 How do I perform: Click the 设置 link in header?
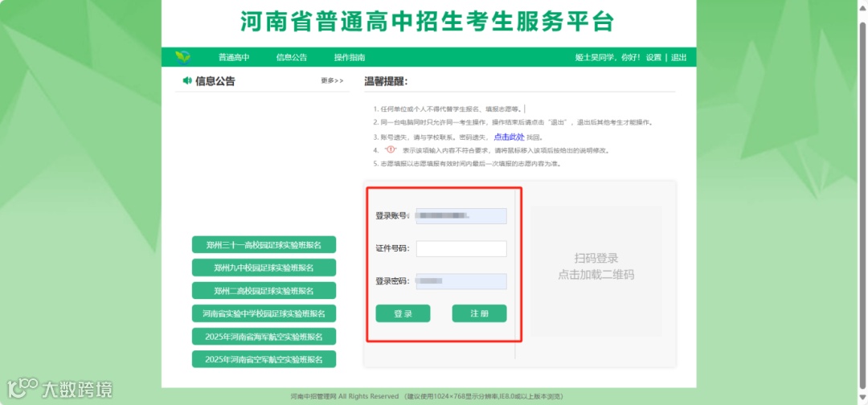click(653, 58)
